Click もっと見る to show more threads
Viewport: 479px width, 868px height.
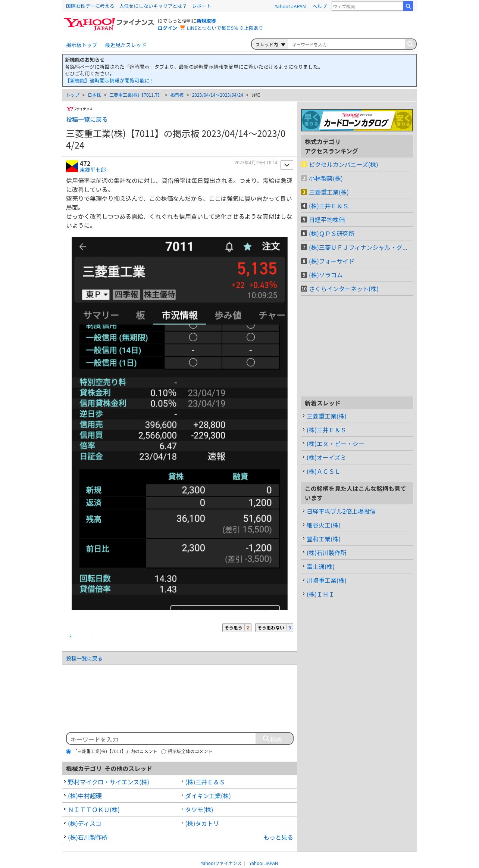(x=278, y=837)
